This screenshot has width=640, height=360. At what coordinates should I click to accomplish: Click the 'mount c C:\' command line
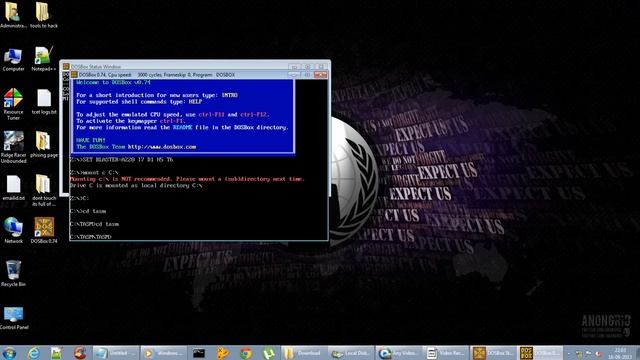click(x=94, y=172)
